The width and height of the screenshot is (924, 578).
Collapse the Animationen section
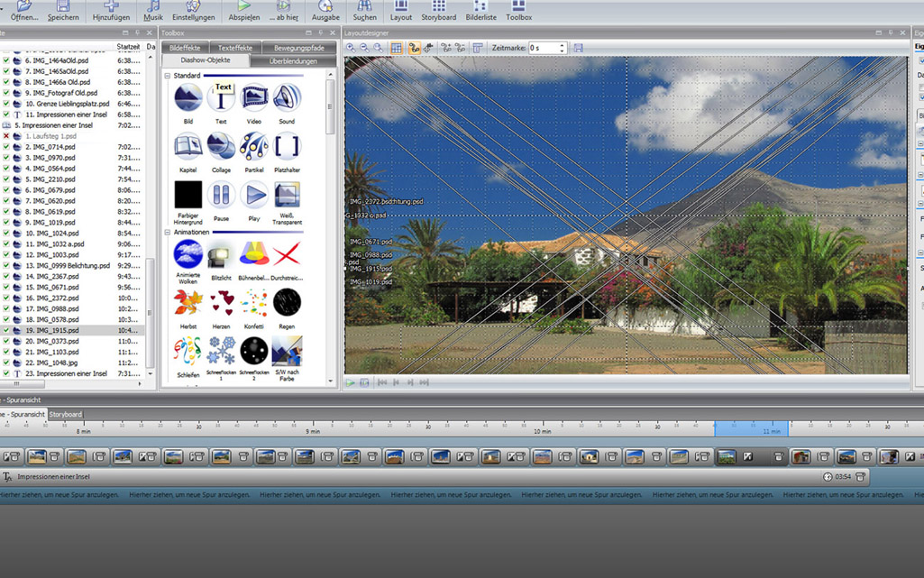click(168, 233)
